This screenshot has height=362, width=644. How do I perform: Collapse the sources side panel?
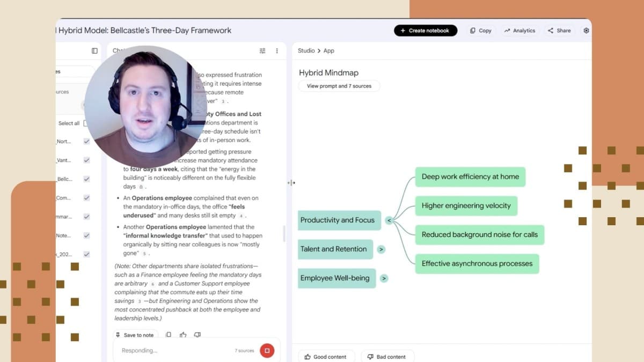click(x=94, y=51)
